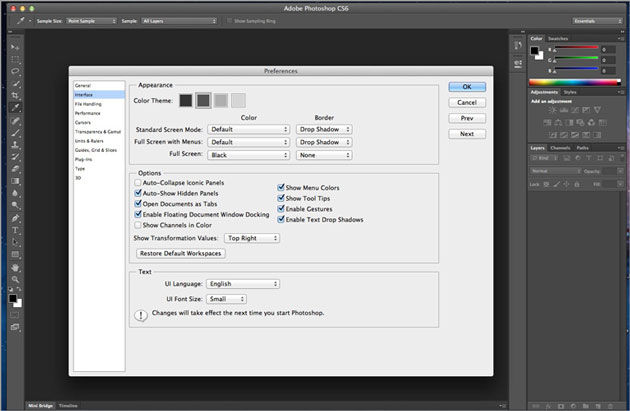Select the Brush tool
Screen dimensions: 630x411
[15, 133]
